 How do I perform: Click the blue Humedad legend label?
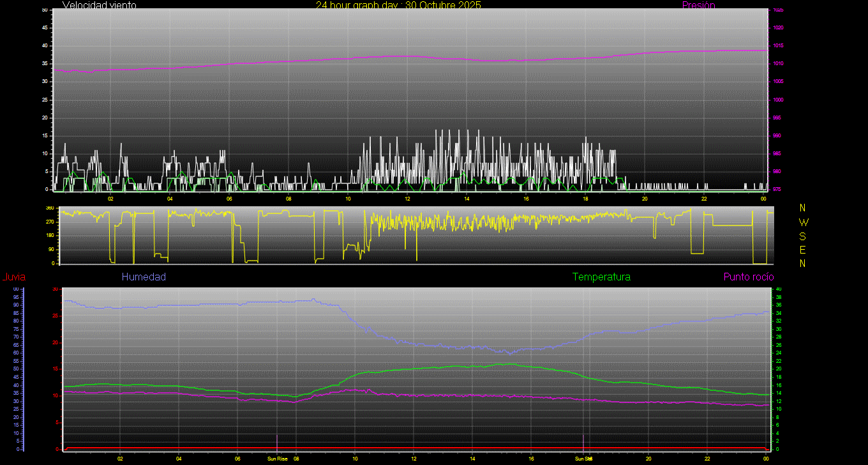click(x=144, y=277)
